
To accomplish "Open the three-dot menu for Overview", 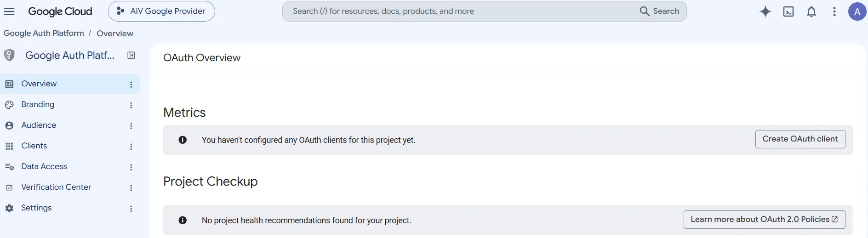I will coord(131,85).
